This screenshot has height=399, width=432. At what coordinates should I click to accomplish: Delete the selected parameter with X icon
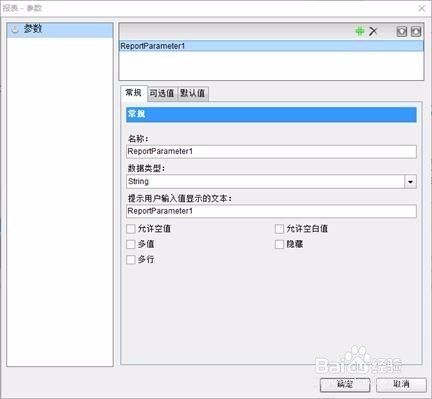tap(373, 31)
